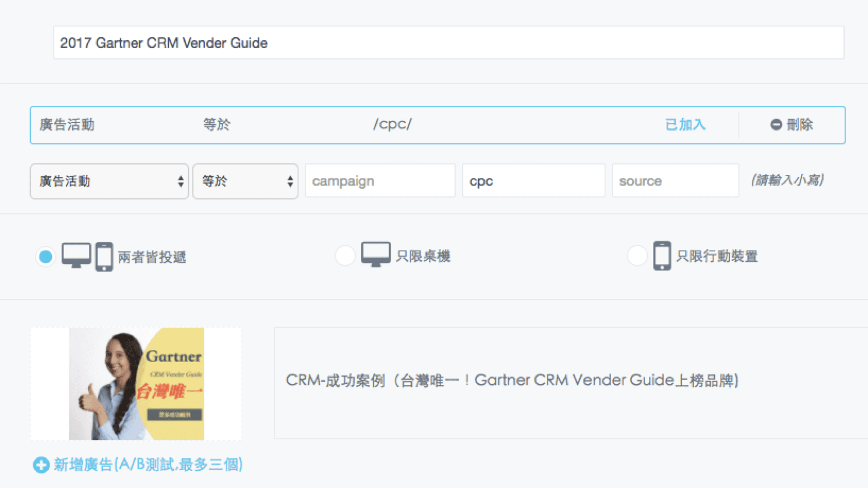This screenshot has height=488, width=868.
Task: Click the 已加入 link in the rule row
Action: click(685, 125)
